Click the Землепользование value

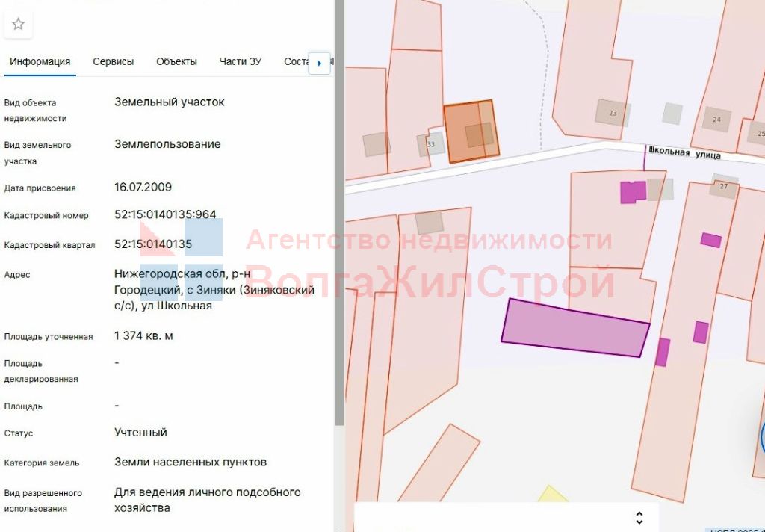tap(167, 144)
